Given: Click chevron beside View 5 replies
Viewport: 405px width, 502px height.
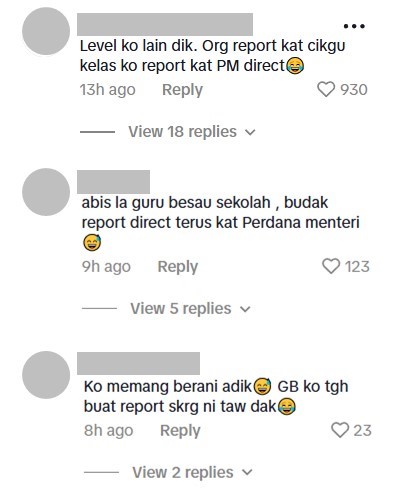Looking at the screenshot, I should [x=245, y=309].
